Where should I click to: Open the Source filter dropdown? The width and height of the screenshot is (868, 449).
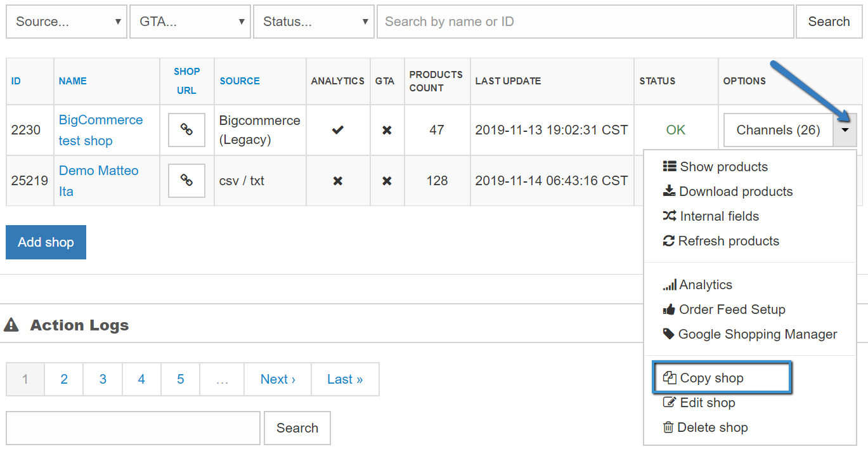tap(66, 22)
